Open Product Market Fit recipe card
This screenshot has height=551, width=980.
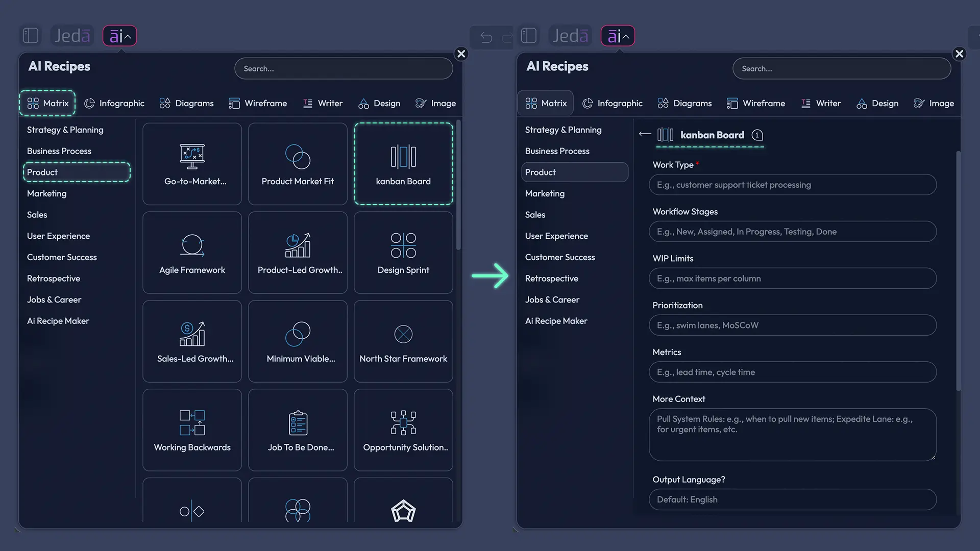tap(298, 164)
